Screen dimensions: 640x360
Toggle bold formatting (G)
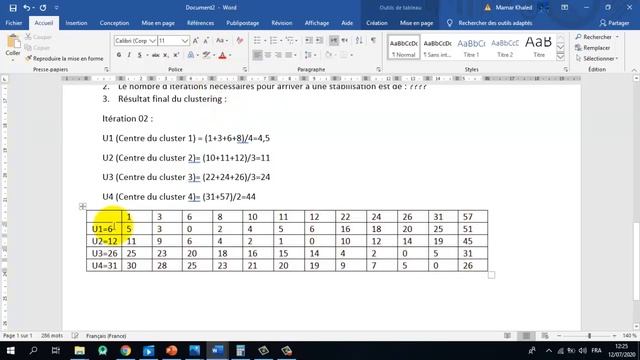point(119,55)
